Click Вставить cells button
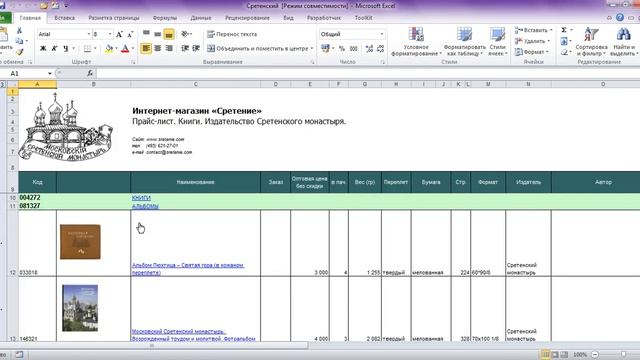640x360 pixels. pos(531,30)
